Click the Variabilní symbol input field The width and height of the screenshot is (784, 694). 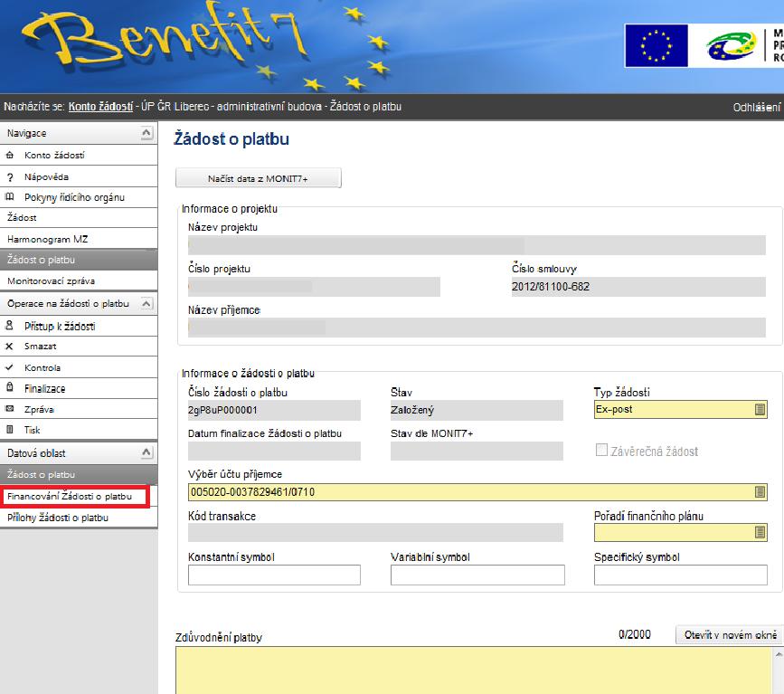(477, 575)
